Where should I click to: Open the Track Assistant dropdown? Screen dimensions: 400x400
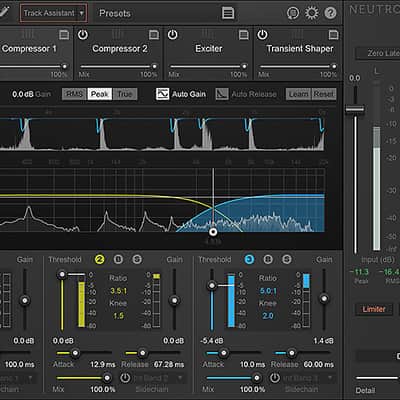click(54, 13)
